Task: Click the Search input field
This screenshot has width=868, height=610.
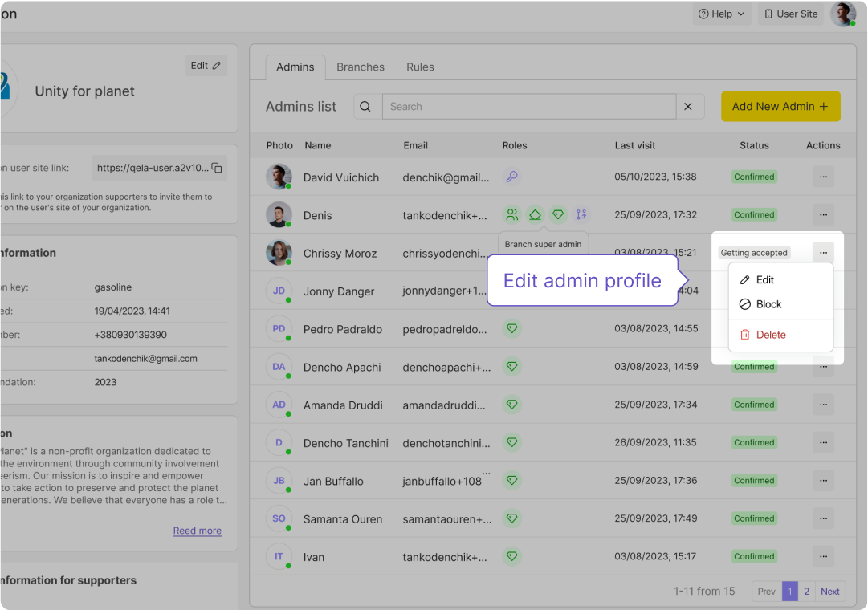Action: tap(528, 107)
